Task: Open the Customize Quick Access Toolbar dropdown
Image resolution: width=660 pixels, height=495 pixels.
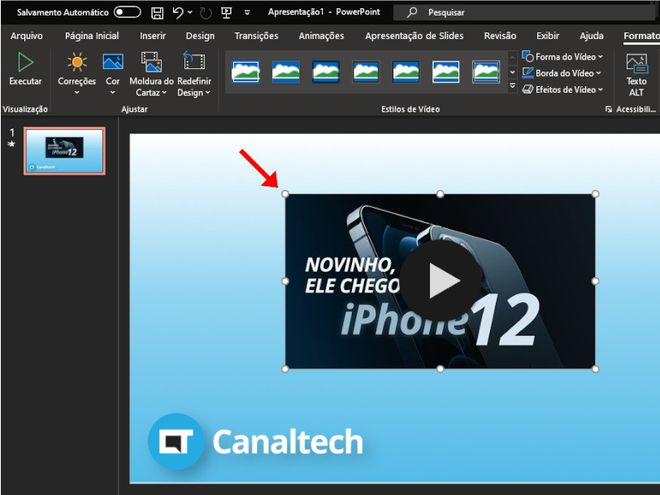Action: click(x=247, y=13)
